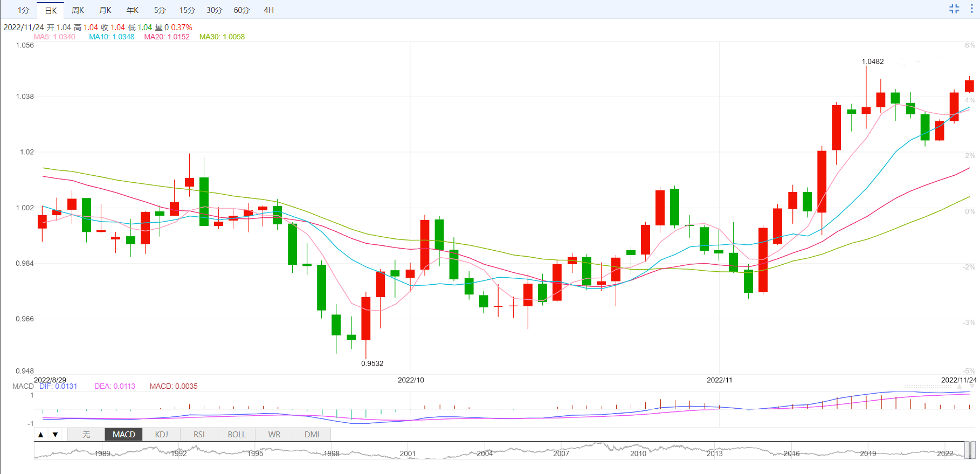
Task: Toggle the MACD indicator button
Action: 124,435
